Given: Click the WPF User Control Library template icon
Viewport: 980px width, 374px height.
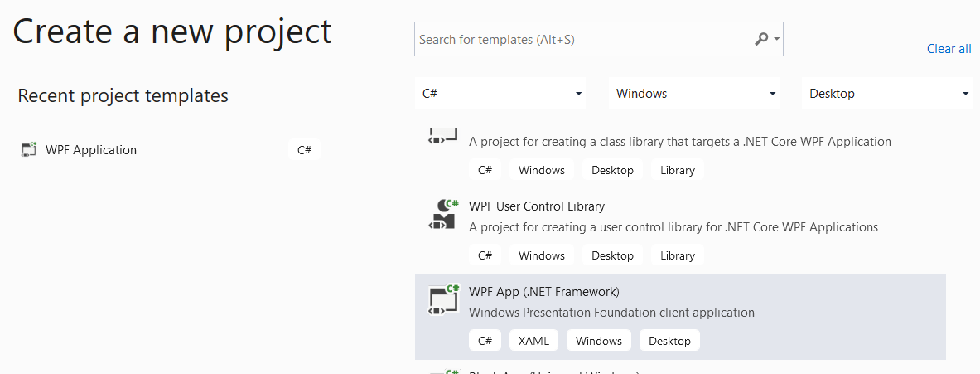Looking at the screenshot, I should (x=444, y=215).
